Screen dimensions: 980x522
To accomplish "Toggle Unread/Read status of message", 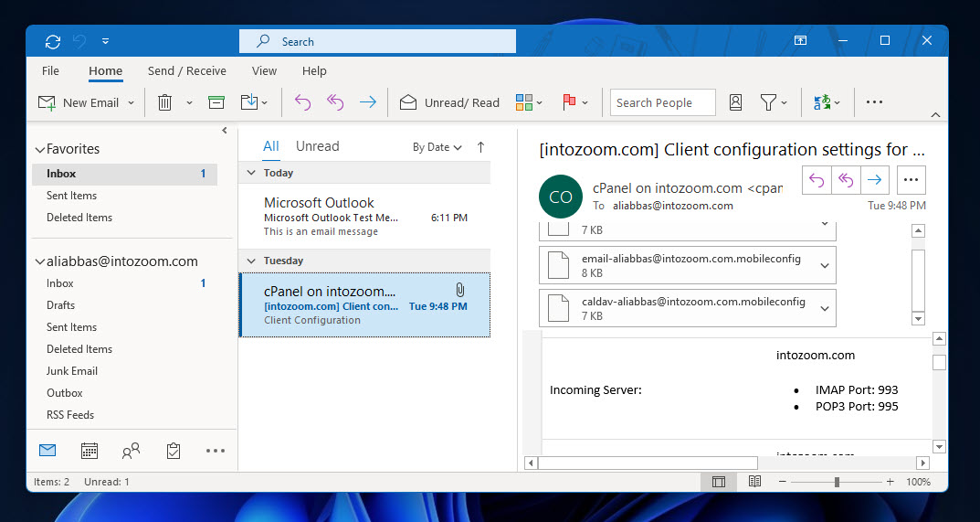I will click(x=449, y=102).
